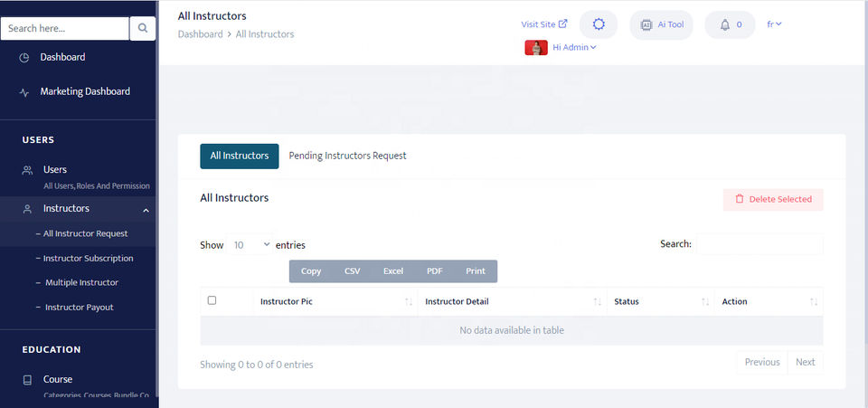Click the table Search input field
868x408 pixels.
pyautogui.click(x=759, y=244)
